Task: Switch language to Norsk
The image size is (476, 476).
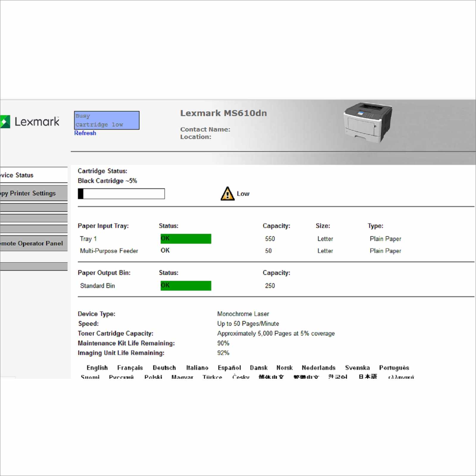Action: pos(285,368)
